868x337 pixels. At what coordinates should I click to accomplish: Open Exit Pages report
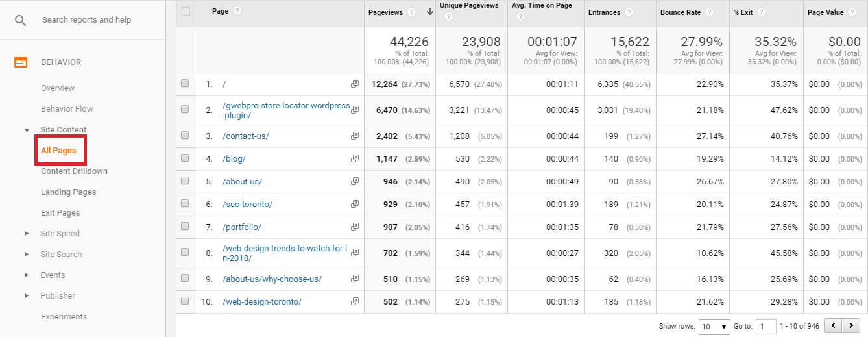point(60,213)
